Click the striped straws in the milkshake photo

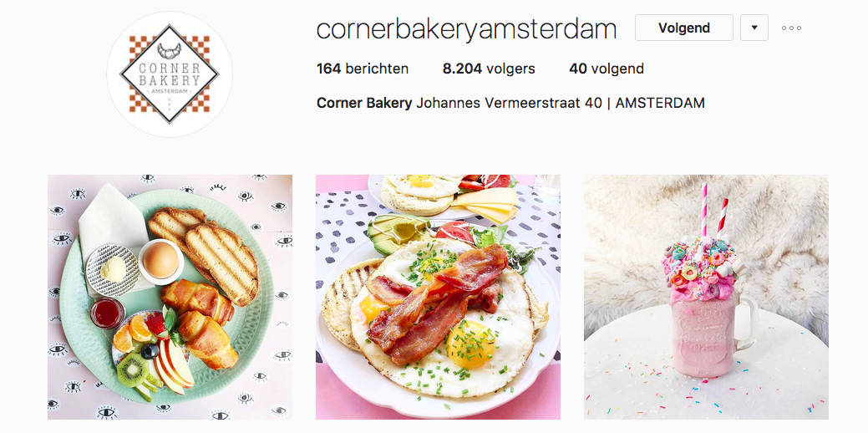(x=713, y=211)
